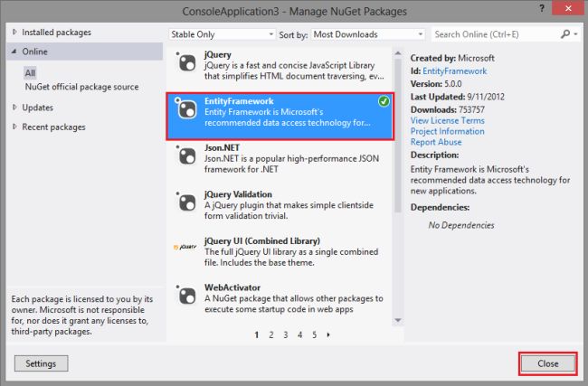Screen dimensions: 588x386
Task: Click the package list scrollbar thumb
Action: pos(398,136)
